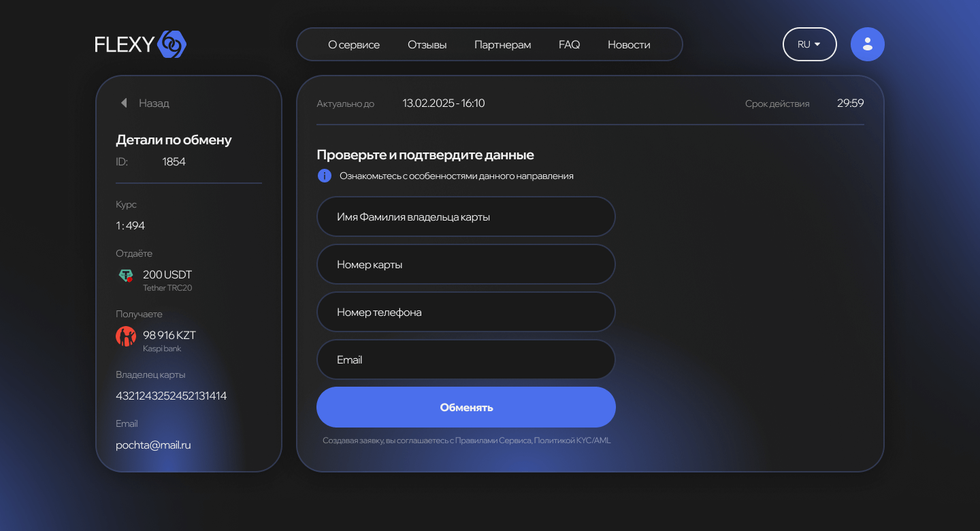Open the Партнерам section
Image resolution: width=980 pixels, height=531 pixels.
(x=502, y=45)
